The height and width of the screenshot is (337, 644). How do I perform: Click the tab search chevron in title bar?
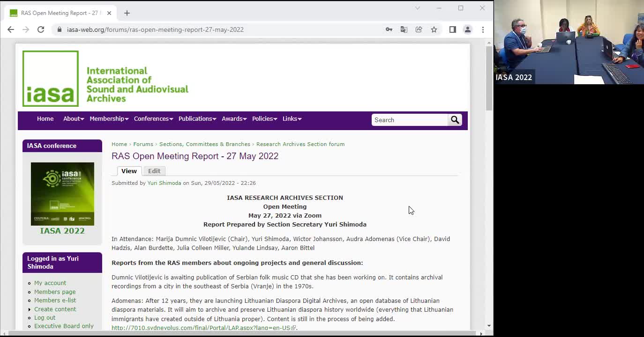[418, 8]
